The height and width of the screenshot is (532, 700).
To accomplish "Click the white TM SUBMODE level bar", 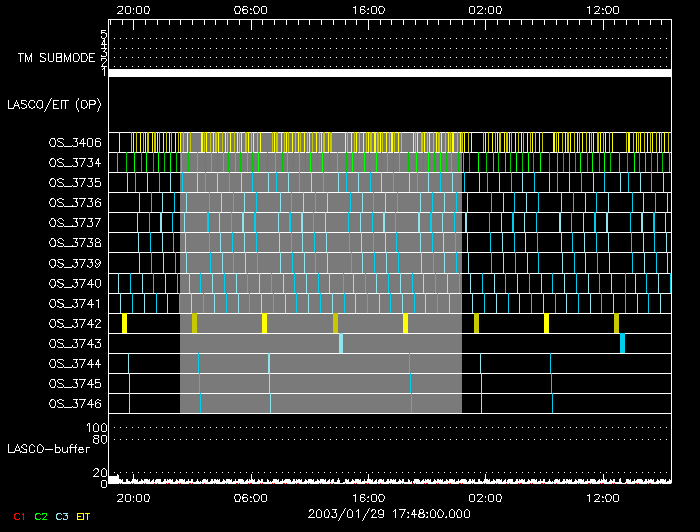I will point(389,73).
